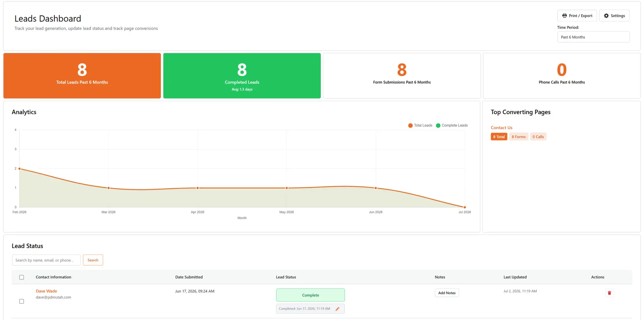Image resolution: width=644 pixels, height=320 pixels.
Task: Click the 8 Total orange badge
Action: click(499, 137)
